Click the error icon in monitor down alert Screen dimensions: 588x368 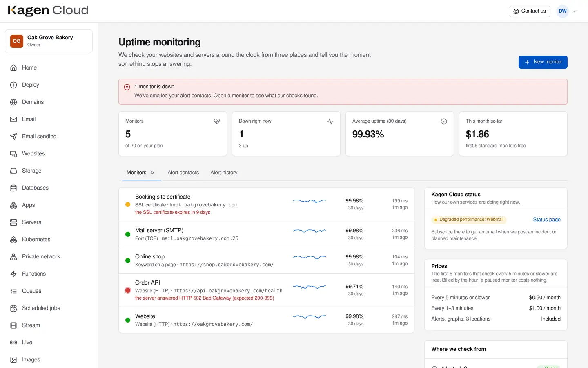(127, 87)
